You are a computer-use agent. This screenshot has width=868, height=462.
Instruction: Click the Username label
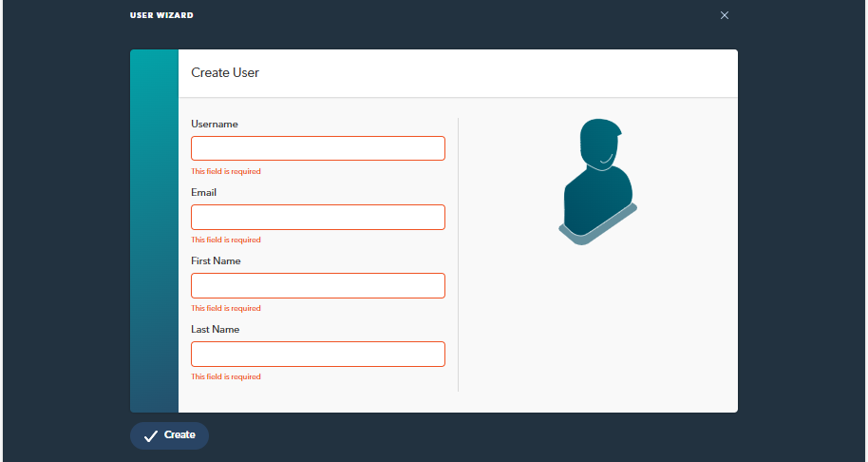(x=215, y=125)
